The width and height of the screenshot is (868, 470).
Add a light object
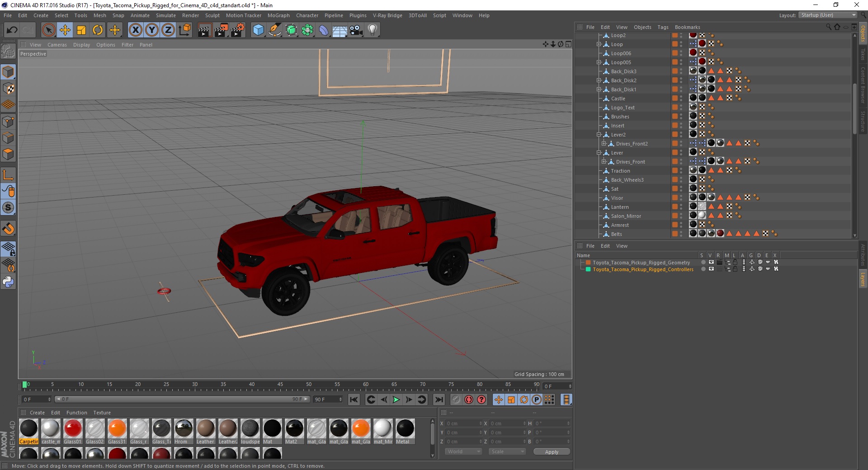[x=373, y=30]
